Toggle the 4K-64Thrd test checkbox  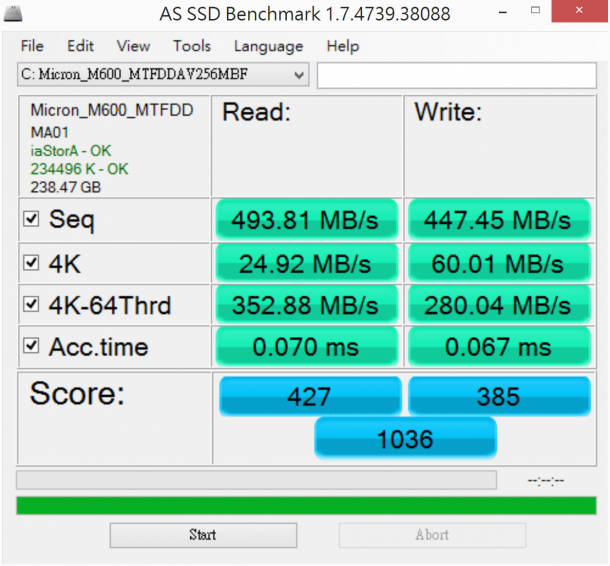coord(31,304)
